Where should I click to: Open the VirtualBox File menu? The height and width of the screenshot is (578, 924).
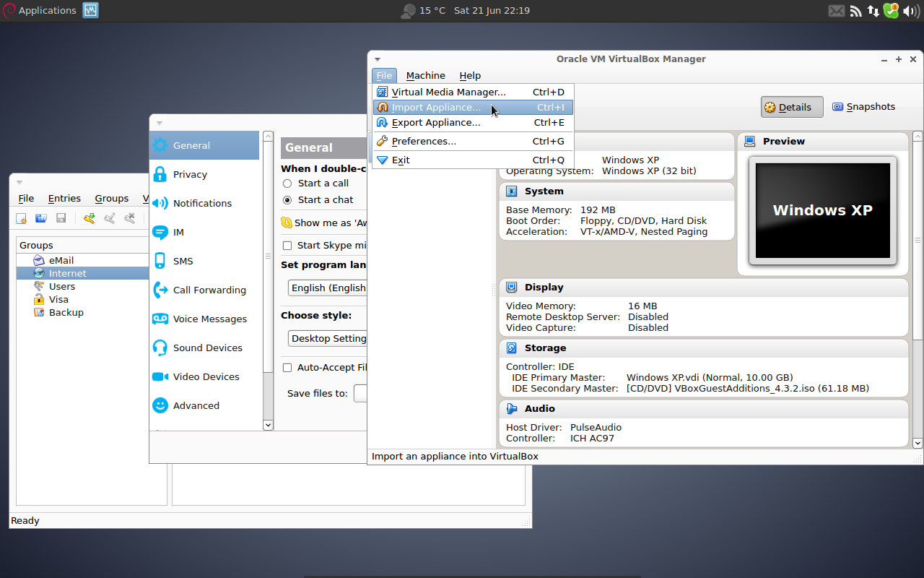384,75
